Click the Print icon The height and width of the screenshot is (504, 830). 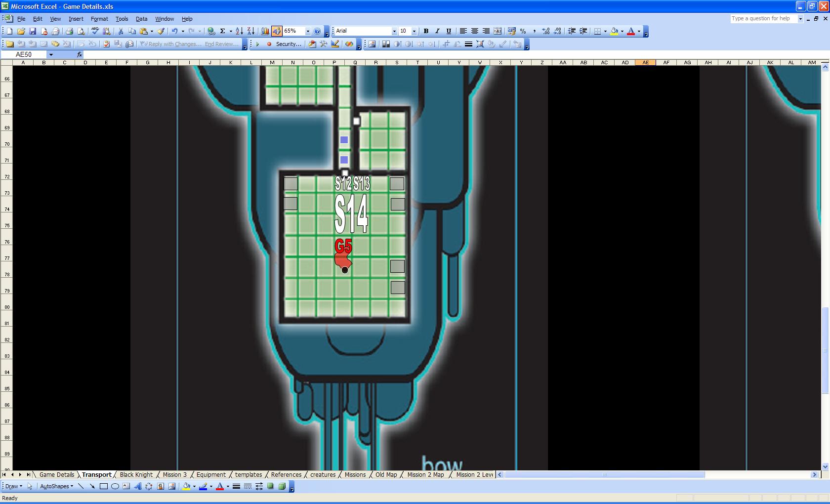[x=69, y=31]
